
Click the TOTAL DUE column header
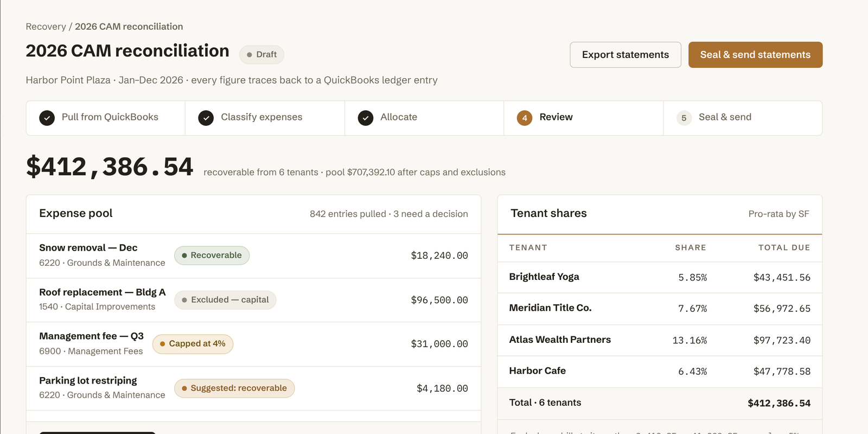(x=784, y=247)
